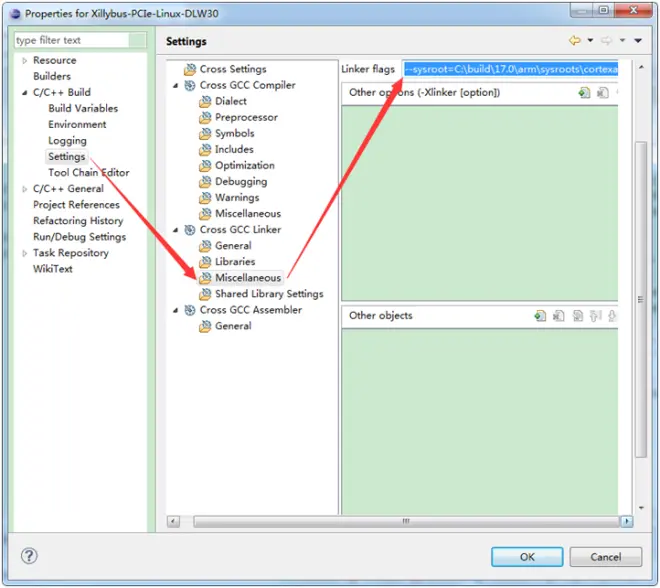Open Project References page

point(76,205)
